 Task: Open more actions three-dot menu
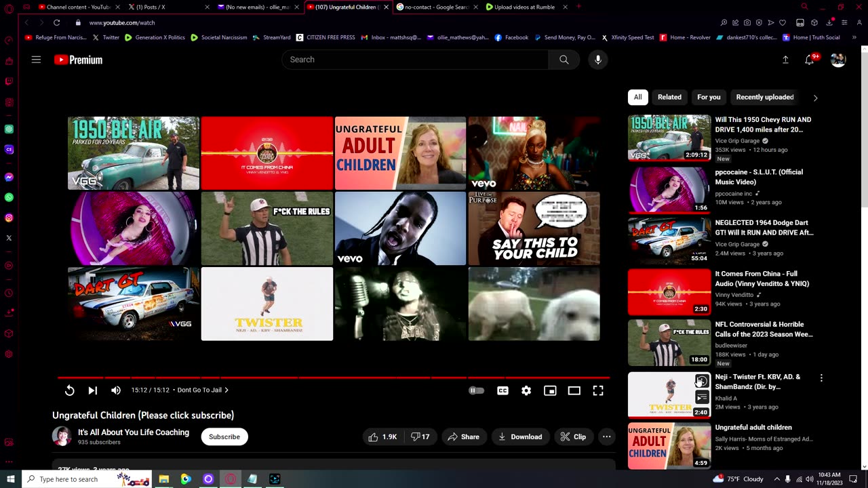click(x=607, y=437)
